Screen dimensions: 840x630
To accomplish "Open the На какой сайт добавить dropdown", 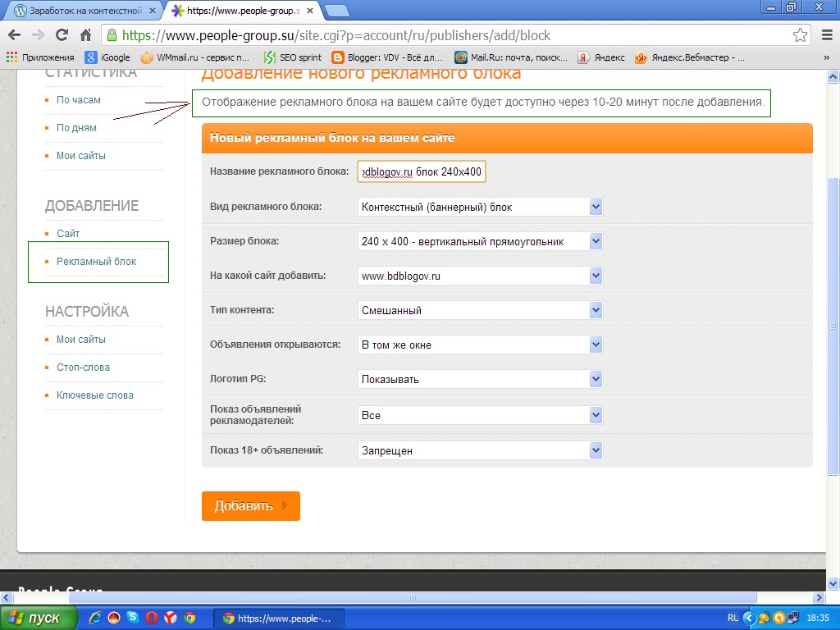I will [x=480, y=276].
